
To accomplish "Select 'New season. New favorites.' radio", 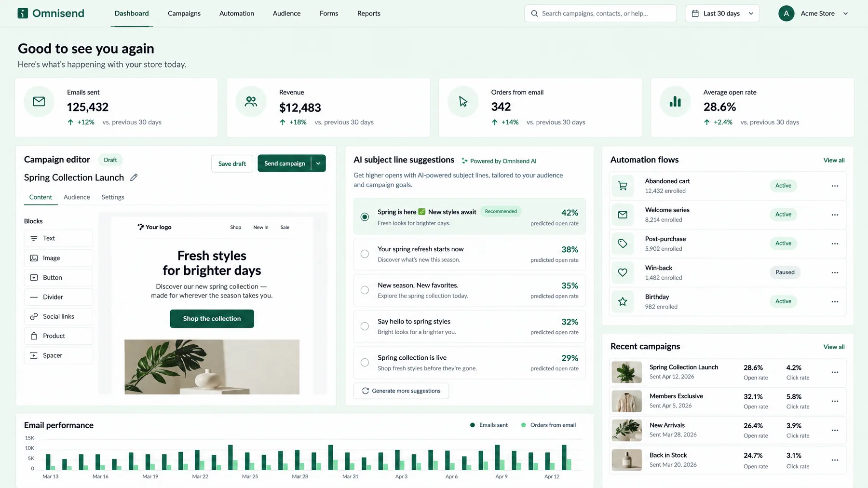I will (365, 290).
